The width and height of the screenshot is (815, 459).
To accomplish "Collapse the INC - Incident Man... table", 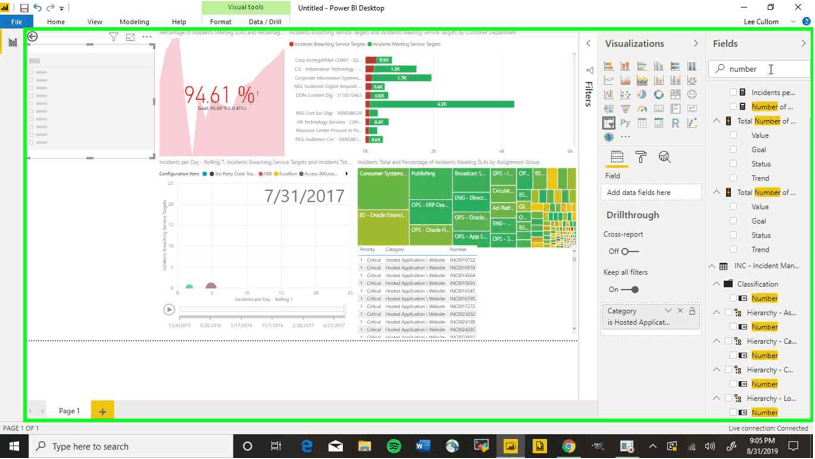I will [x=711, y=266].
